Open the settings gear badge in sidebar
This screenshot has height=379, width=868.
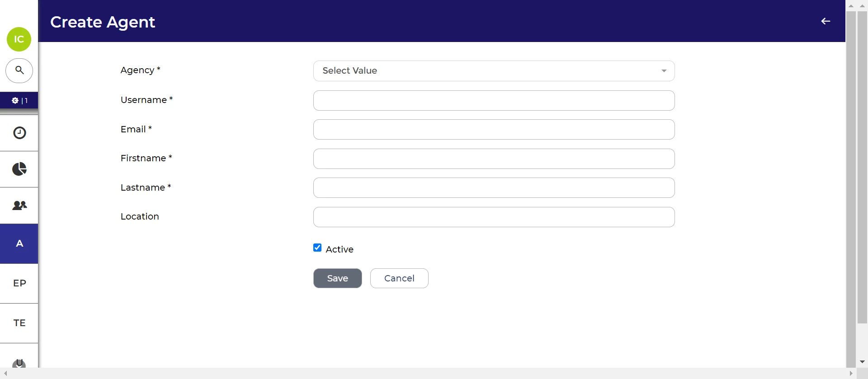click(19, 100)
